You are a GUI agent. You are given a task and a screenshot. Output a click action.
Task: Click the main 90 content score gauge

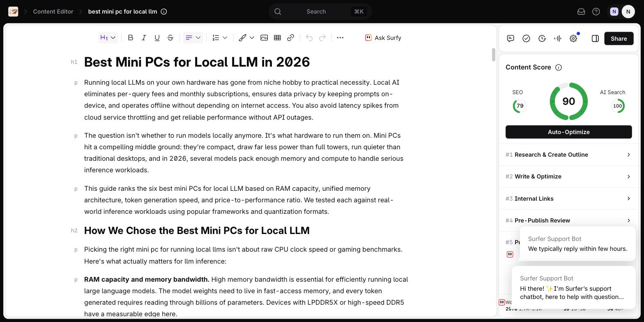(x=569, y=101)
